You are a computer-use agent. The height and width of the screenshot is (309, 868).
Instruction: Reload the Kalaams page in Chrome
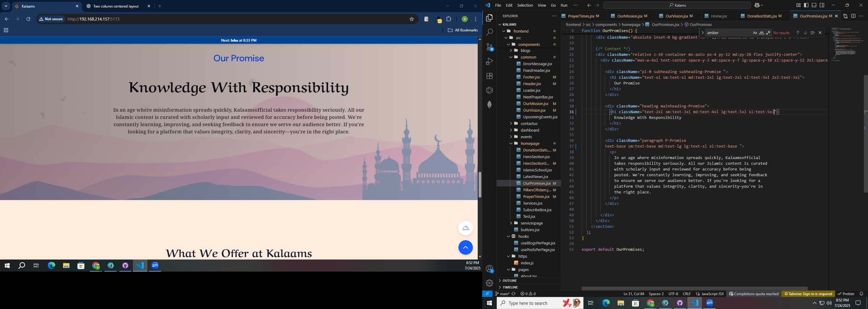click(28, 19)
